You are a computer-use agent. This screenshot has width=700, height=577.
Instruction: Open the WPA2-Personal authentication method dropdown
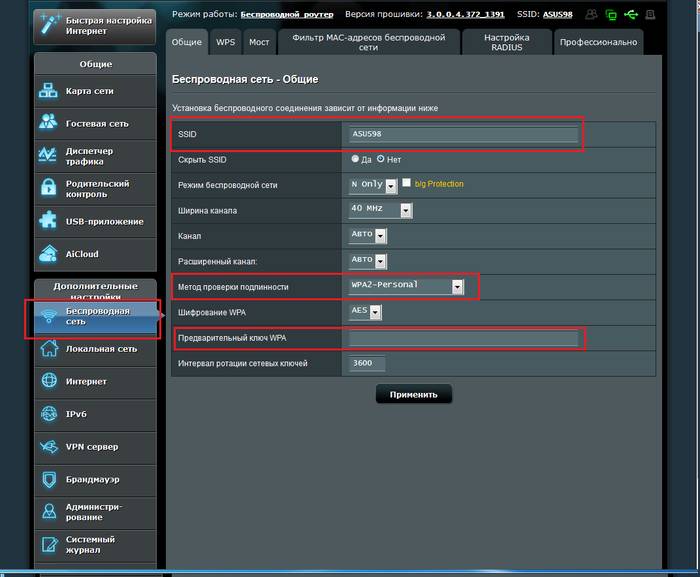point(457,286)
